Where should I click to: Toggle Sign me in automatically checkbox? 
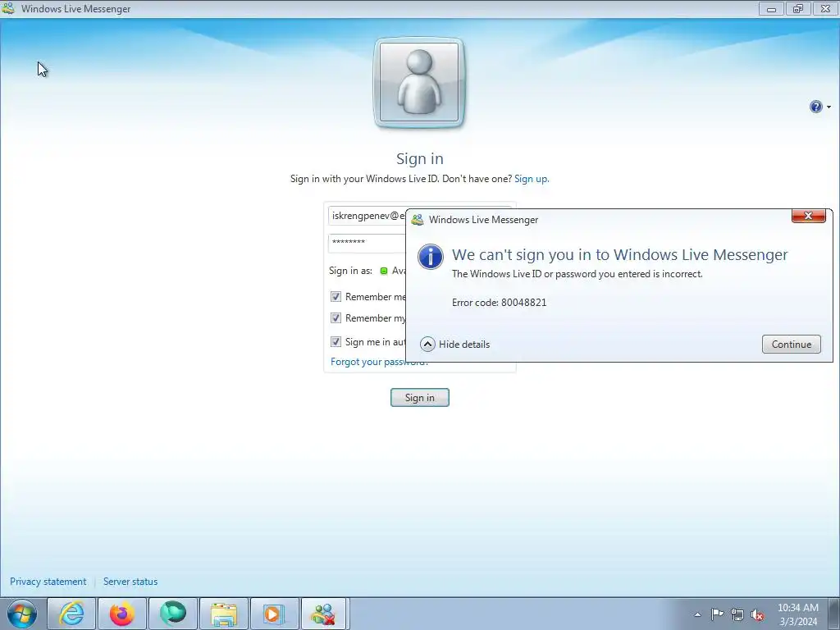(x=336, y=341)
